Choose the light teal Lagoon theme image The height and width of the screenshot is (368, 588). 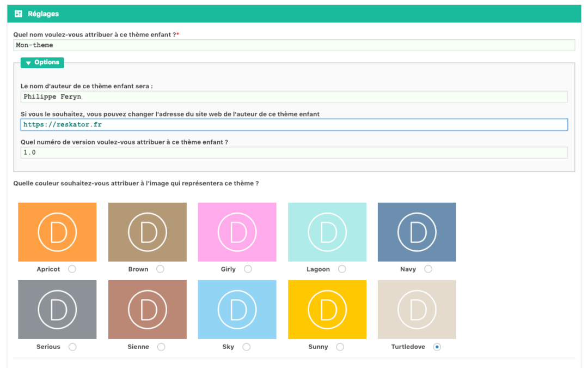click(x=327, y=232)
